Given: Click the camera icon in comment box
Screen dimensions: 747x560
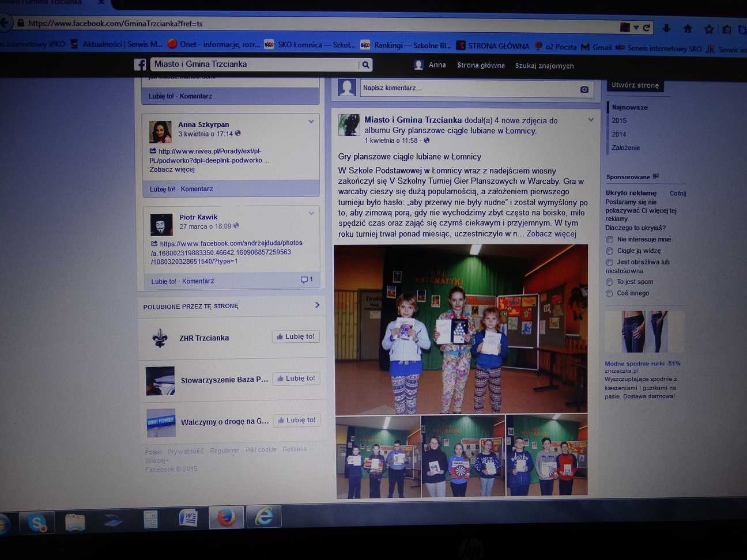Looking at the screenshot, I should pyautogui.click(x=584, y=89).
